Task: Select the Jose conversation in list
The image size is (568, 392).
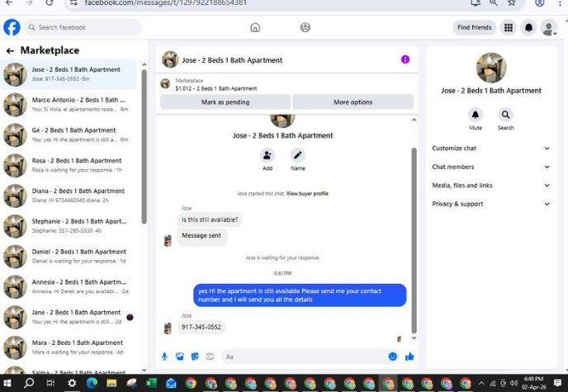Action: 69,74
